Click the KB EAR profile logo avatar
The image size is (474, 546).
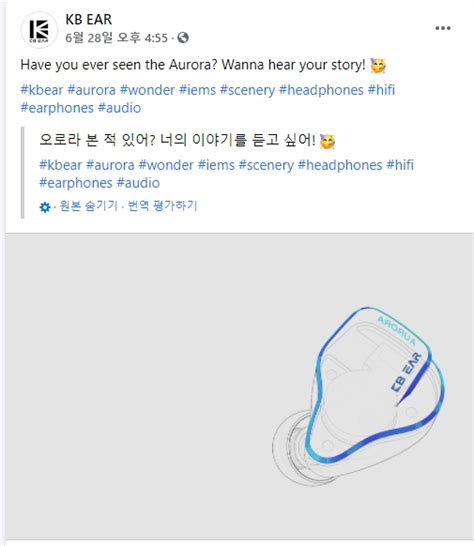pyautogui.click(x=39, y=30)
